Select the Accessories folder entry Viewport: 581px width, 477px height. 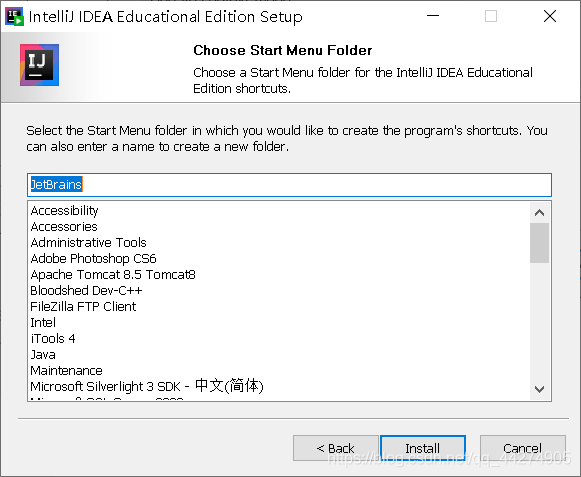click(64, 226)
